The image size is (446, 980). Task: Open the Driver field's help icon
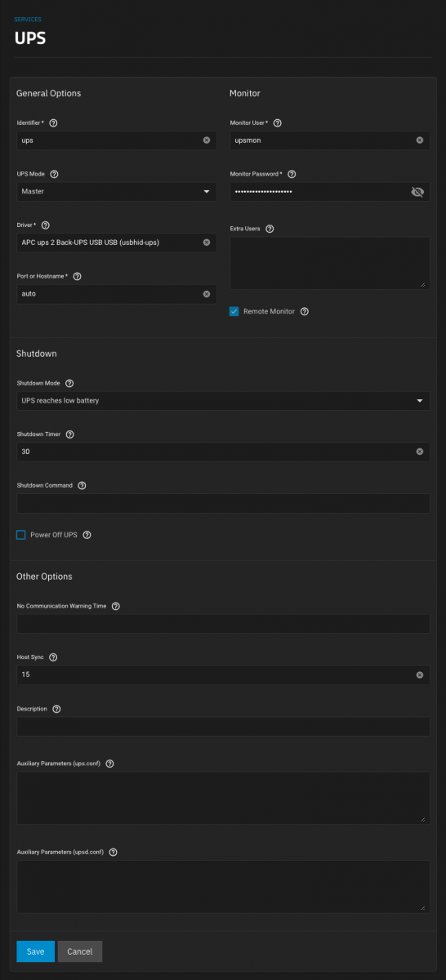coord(46,225)
